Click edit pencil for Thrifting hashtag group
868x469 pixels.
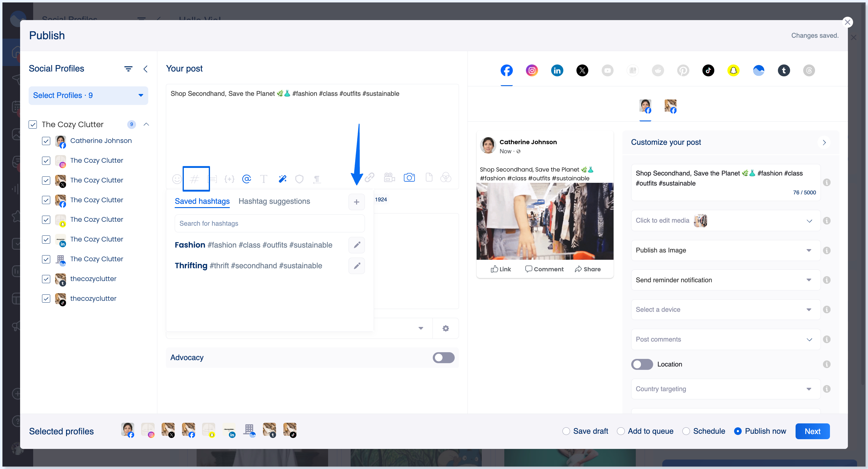coord(356,266)
